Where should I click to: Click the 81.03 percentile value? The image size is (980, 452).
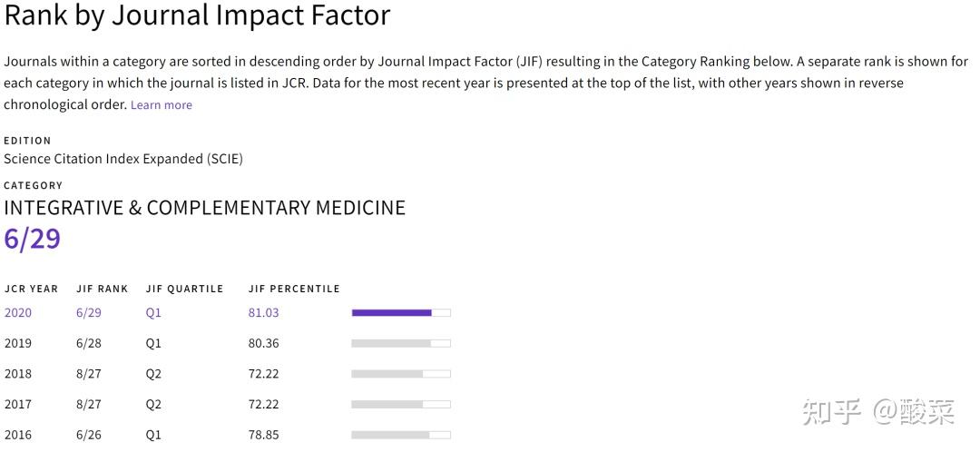(x=263, y=313)
